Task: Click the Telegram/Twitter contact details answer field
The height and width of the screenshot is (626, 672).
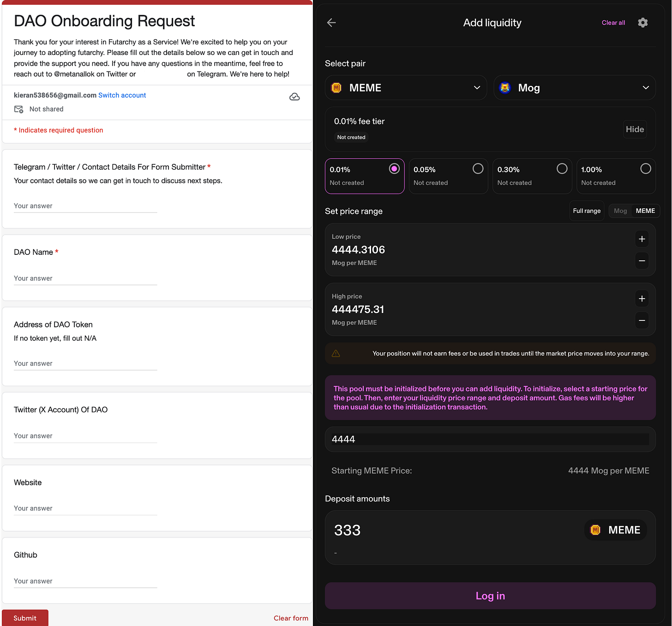Action: coord(85,206)
